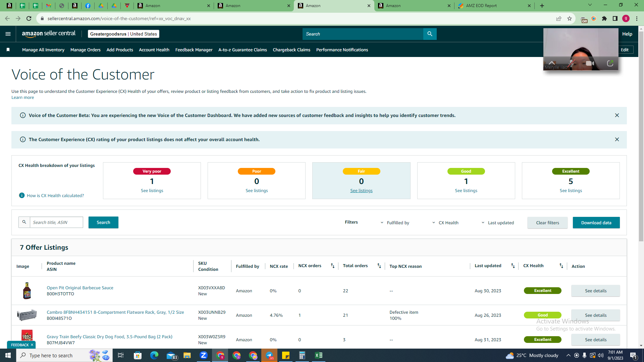Click the amazon seller central logo

coord(49,34)
